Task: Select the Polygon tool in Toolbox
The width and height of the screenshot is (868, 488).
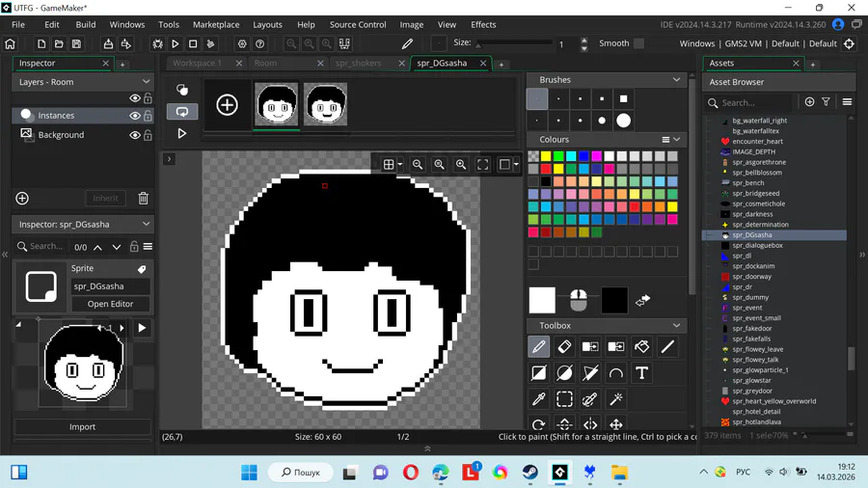Action: click(x=590, y=373)
